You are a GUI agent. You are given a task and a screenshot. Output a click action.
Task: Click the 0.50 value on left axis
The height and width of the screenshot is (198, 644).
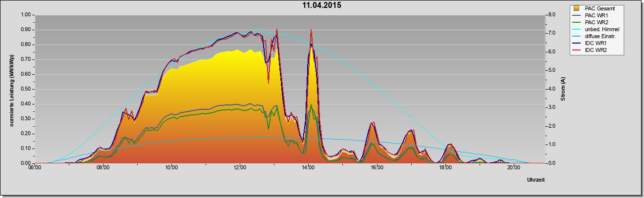(25, 89)
